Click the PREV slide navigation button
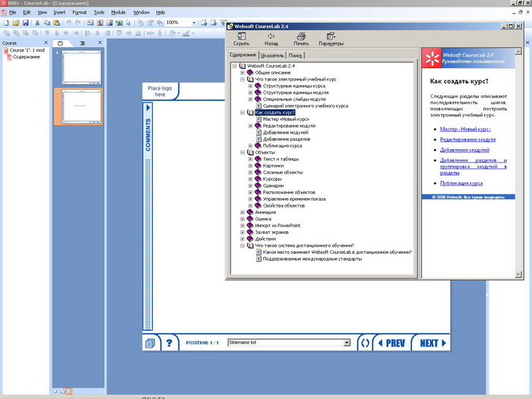Viewport: 532px width, 399px height. pyautogui.click(x=391, y=344)
